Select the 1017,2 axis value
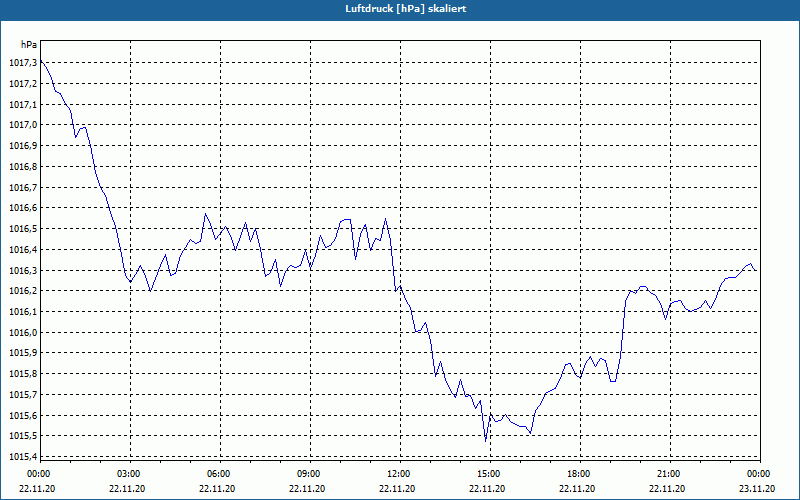Image resolution: width=800 pixels, height=500 pixels. pyautogui.click(x=23, y=84)
